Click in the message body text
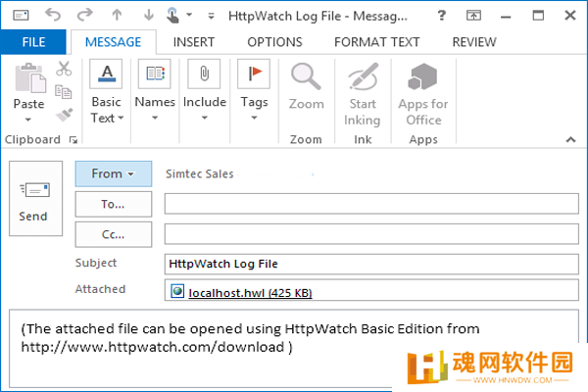Screen dimensions: 588x392 (x=250, y=337)
